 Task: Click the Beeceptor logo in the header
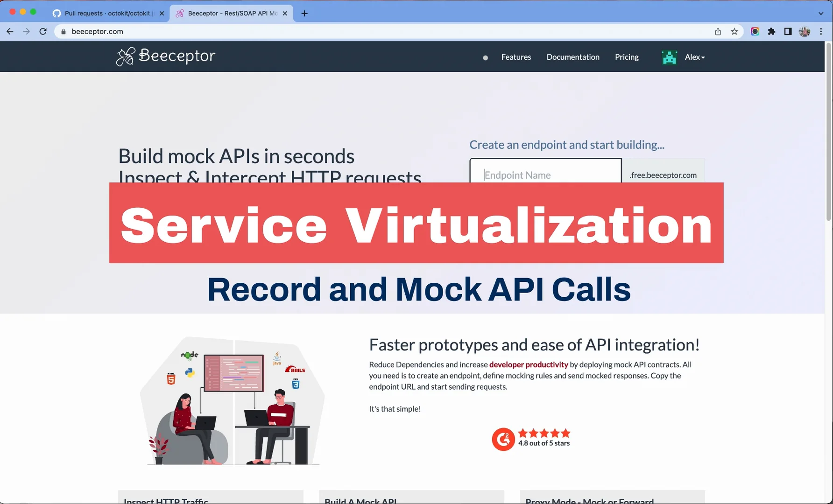pyautogui.click(x=166, y=56)
